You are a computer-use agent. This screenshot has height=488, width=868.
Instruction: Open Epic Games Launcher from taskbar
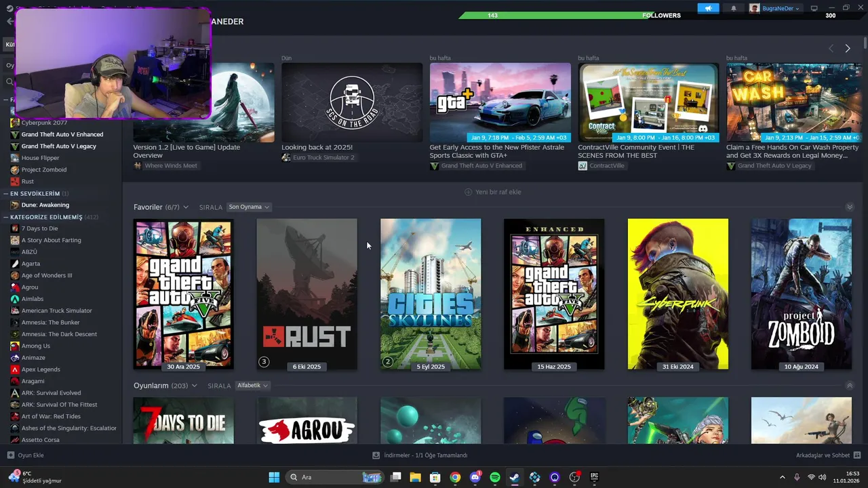595,477
